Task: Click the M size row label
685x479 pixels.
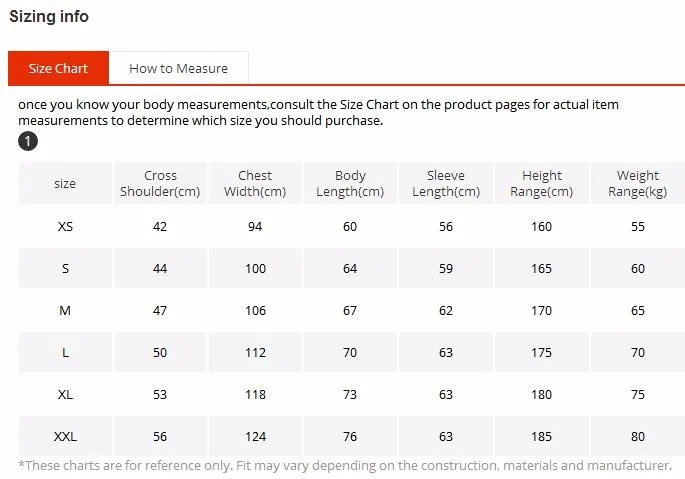Action: click(65, 311)
